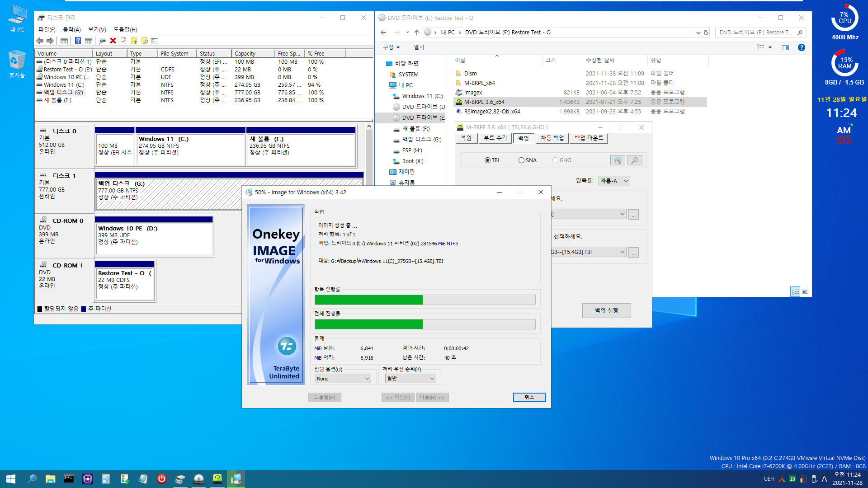The image size is (868, 488).
Task: Open the 보기(V) menu in Disk Management
Action: point(97,29)
